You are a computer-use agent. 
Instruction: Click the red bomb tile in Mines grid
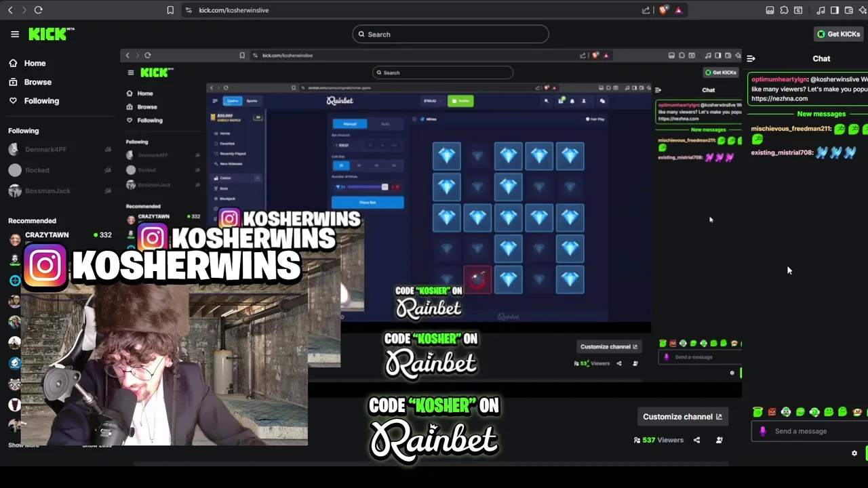(x=477, y=279)
